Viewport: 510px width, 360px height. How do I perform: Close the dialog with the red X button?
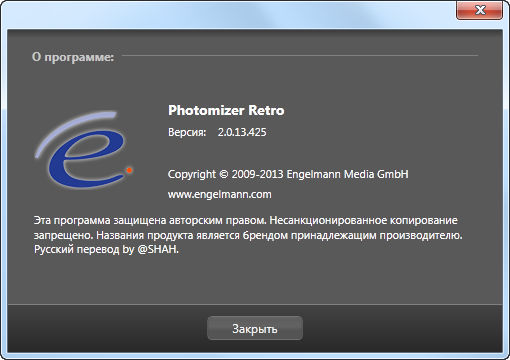click(480, 10)
